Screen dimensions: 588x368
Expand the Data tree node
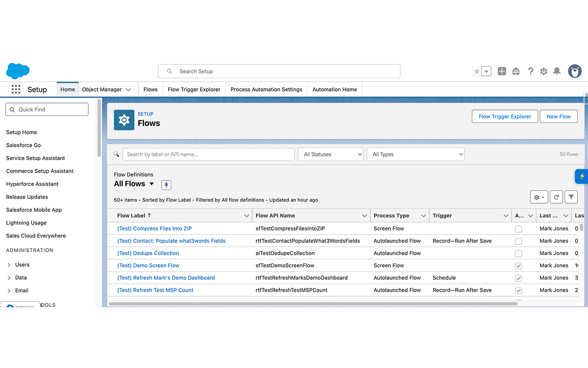point(9,278)
